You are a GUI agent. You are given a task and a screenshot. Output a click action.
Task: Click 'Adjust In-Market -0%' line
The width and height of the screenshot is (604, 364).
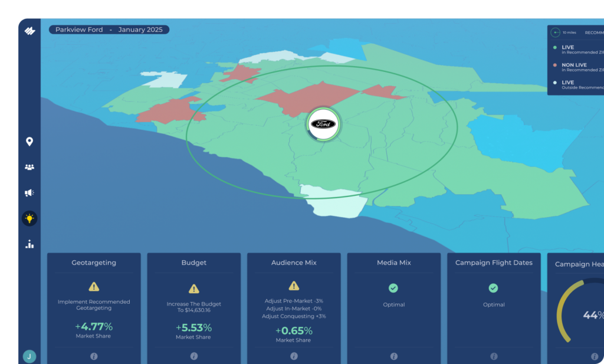point(294,309)
